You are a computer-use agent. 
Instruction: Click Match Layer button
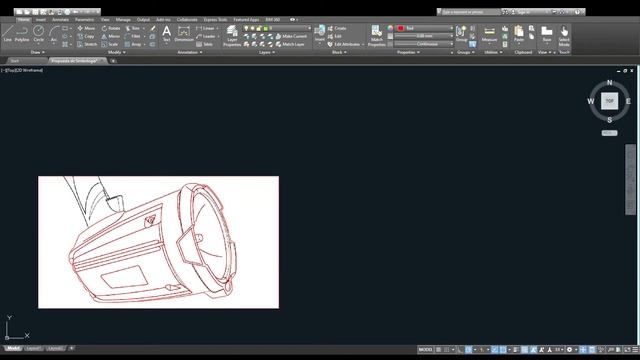point(290,44)
